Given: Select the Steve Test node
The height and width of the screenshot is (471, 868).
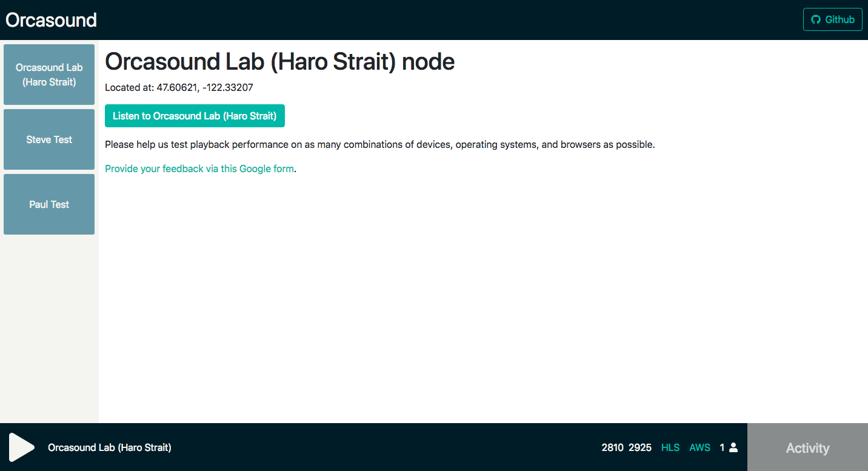Looking at the screenshot, I should (x=49, y=139).
